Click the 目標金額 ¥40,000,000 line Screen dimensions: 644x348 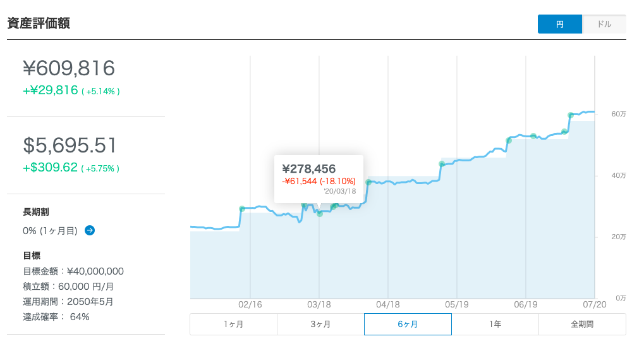(73, 271)
